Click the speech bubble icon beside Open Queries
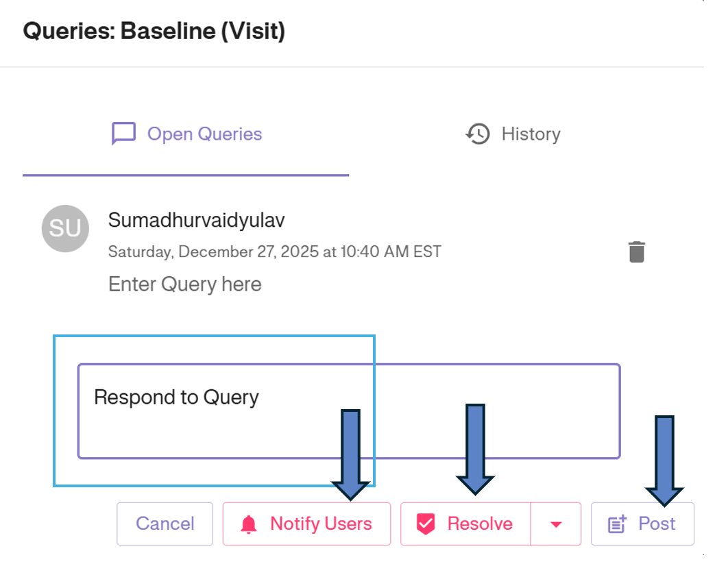This screenshot has width=728, height=588. pos(123,134)
